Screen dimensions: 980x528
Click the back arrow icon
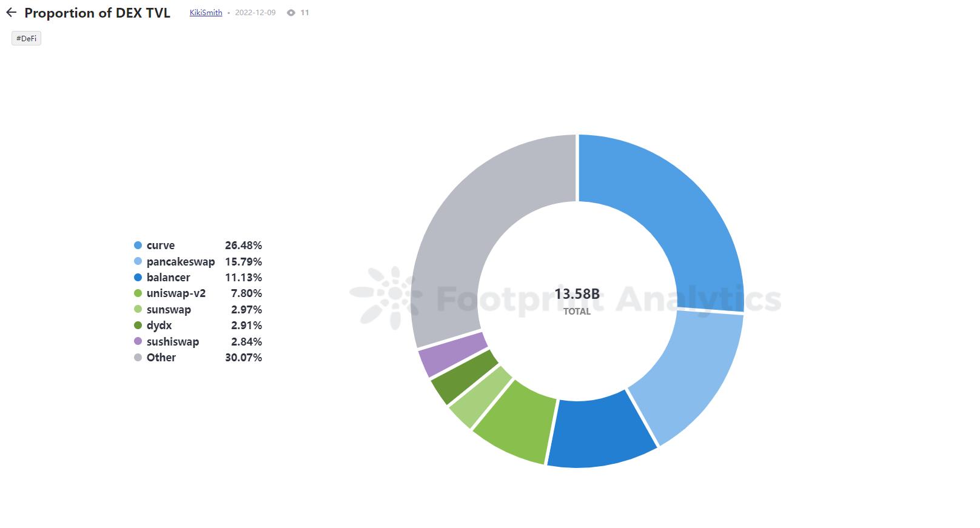(x=12, y=13)
